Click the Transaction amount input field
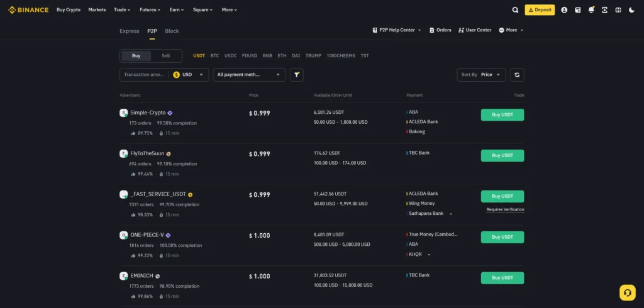 [x=144, y=75]
